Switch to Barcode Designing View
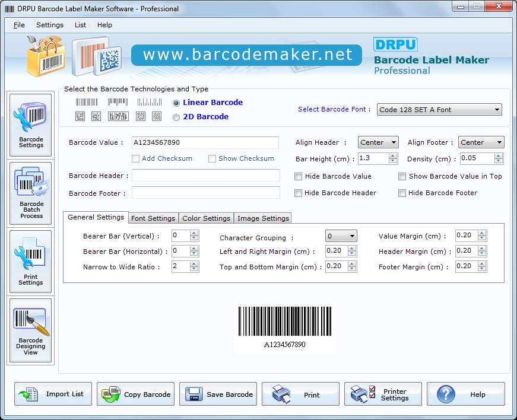 pos(31,330)
